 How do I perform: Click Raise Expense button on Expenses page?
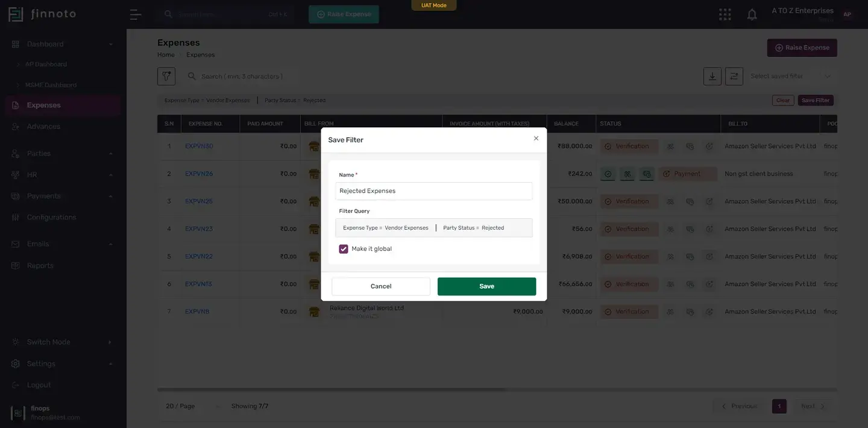802,48
